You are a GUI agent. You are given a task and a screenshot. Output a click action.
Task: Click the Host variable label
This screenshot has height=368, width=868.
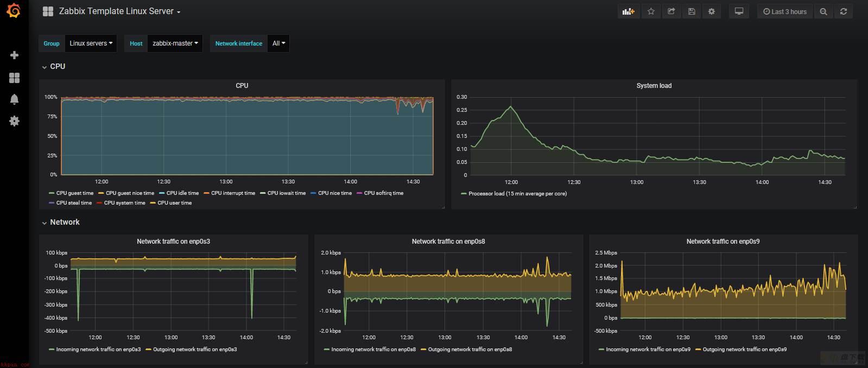pyautogui.click(x=136, y=43)
